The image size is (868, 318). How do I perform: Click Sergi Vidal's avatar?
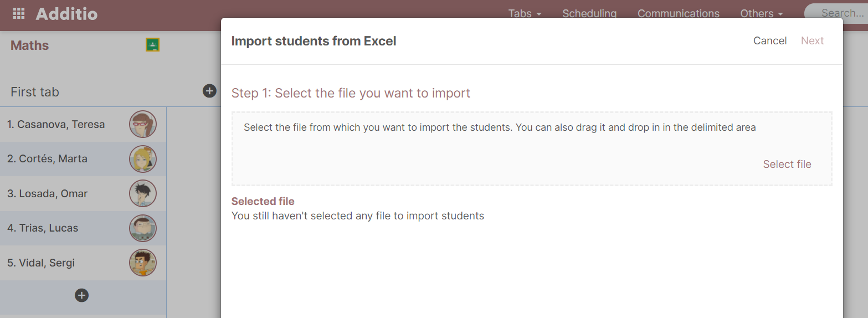tap(143, 263)
